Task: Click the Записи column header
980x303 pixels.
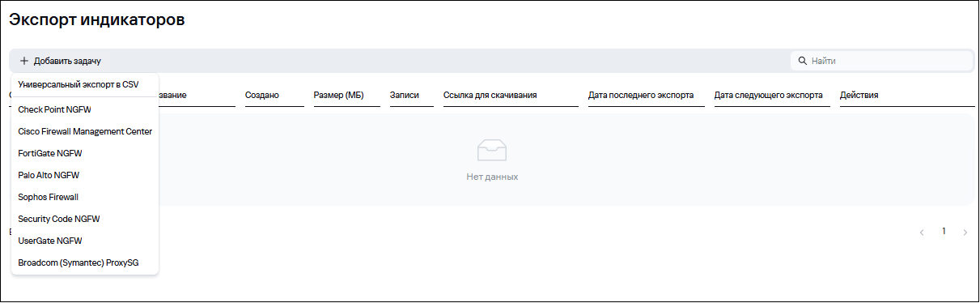Action: point(405,96)
